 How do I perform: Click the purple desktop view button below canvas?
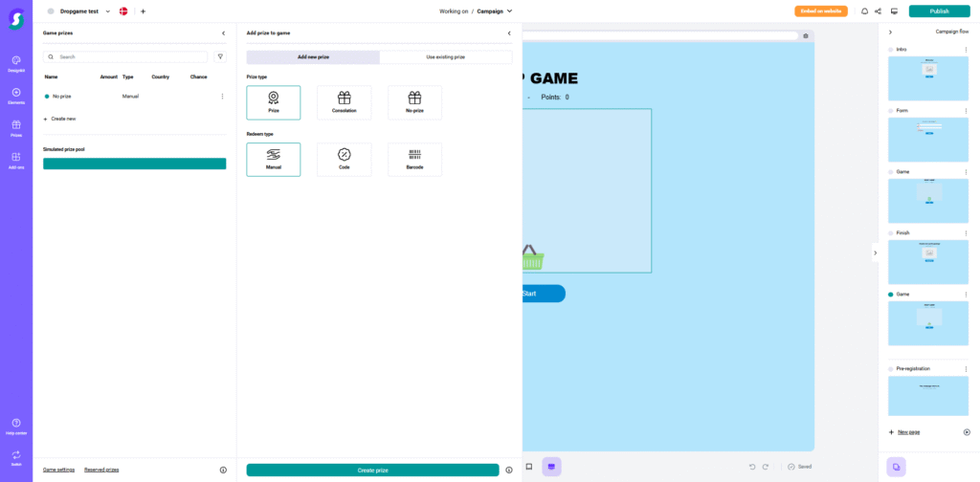coord(551,467)
